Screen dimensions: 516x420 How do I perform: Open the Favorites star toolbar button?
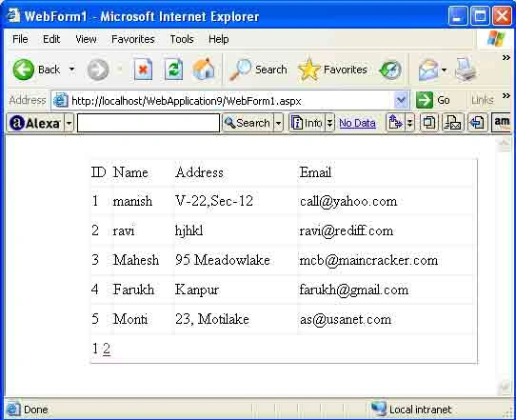(332, 70)
